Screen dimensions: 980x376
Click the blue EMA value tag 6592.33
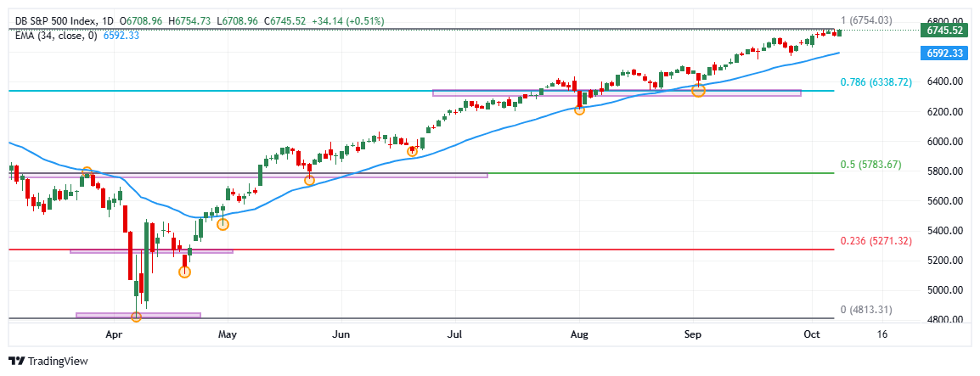944,53
